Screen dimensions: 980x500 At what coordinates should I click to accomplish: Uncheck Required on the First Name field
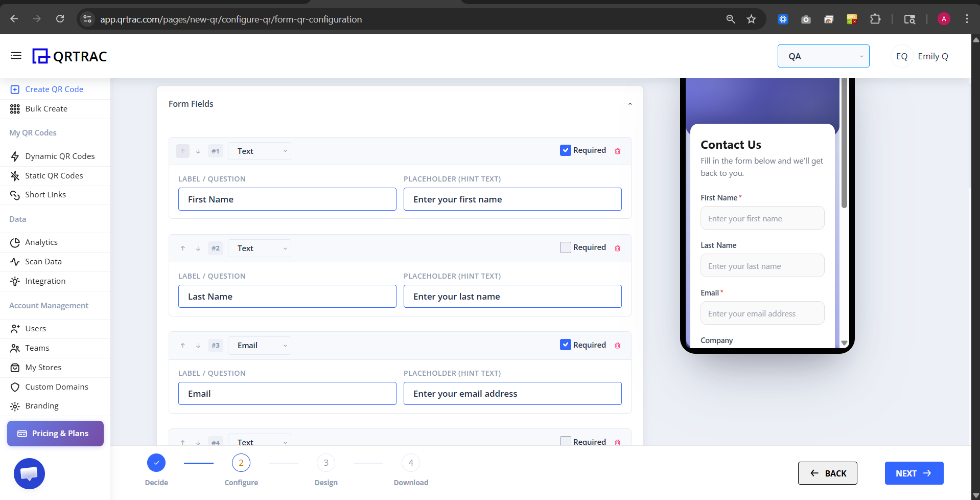pyautogui.click(x=565, y=150)
